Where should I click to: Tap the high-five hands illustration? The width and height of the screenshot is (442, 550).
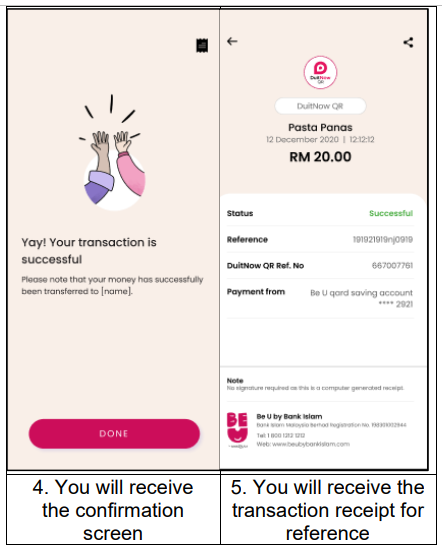(x=114, y=153)
